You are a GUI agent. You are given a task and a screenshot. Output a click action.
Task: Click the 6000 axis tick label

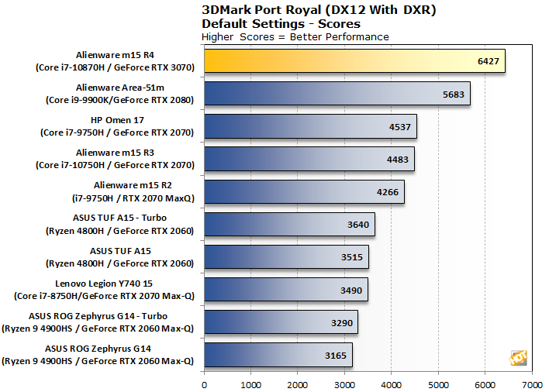click(x=485, y=385)
